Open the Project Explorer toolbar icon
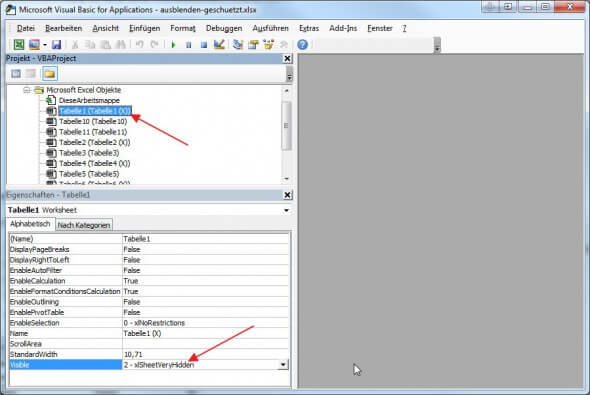This screenshot has width=590, height=395. (238, 45)
